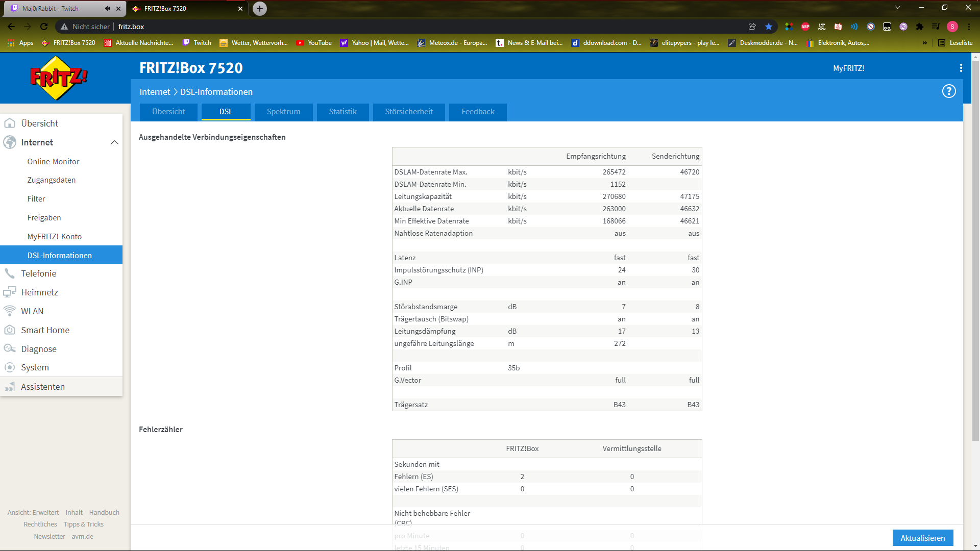This screenshot has height=551, width=980.
Task: Select the Übersicht DSL tab
Action: pos(169,112)
